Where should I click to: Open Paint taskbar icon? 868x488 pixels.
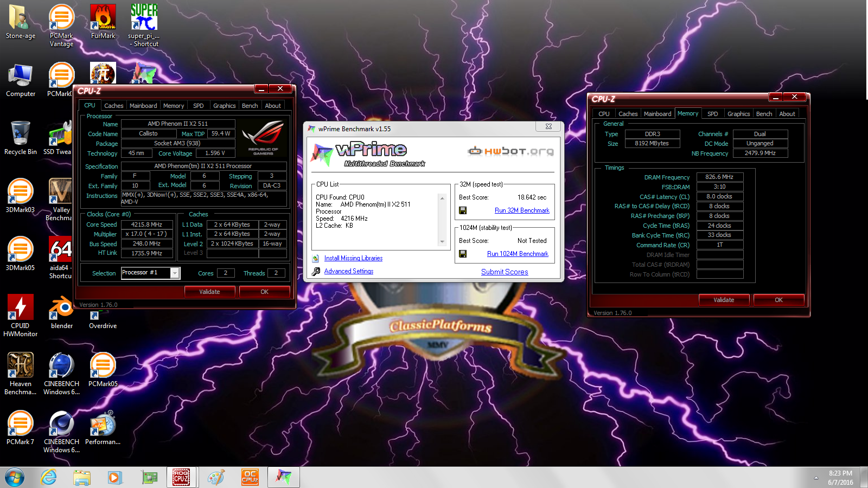[x=215, y=478]
